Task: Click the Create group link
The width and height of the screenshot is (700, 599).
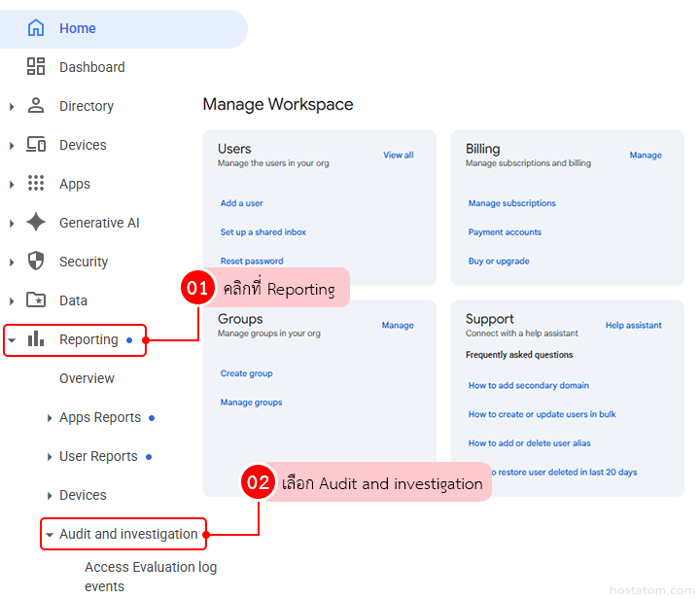Action: tap(246, 373)
